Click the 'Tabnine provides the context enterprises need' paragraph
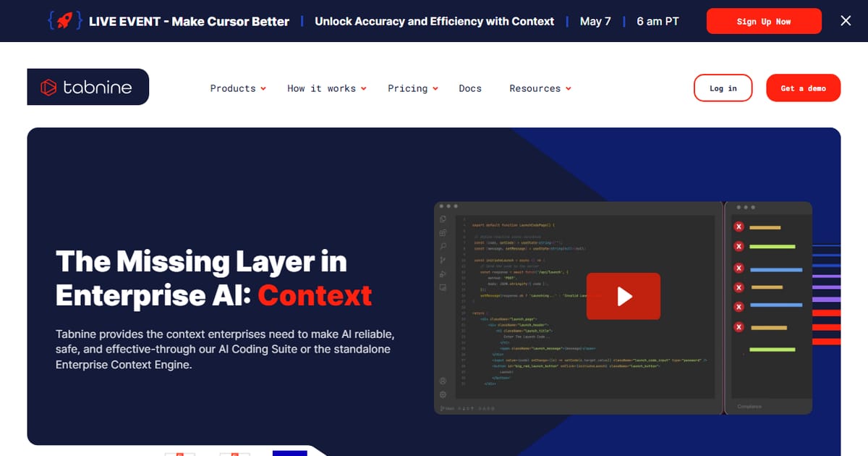The image size is (868, 456). [225, 350]
